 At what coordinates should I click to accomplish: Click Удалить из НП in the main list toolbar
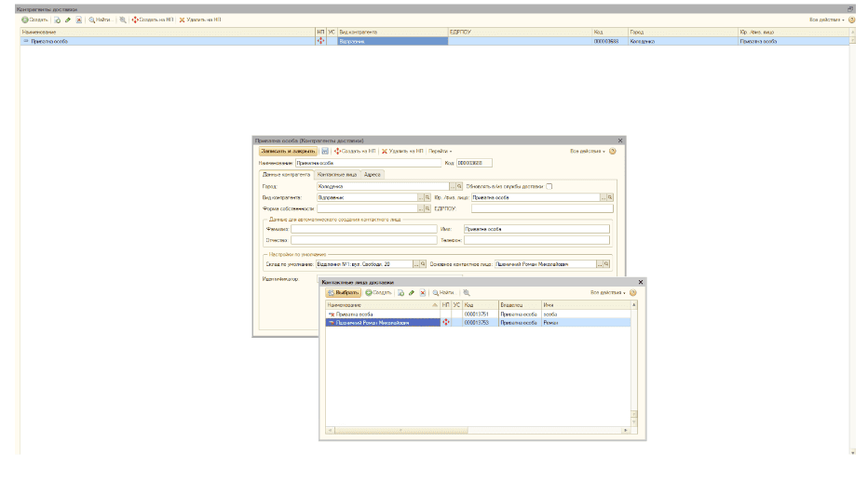click(x=200, y=20)
